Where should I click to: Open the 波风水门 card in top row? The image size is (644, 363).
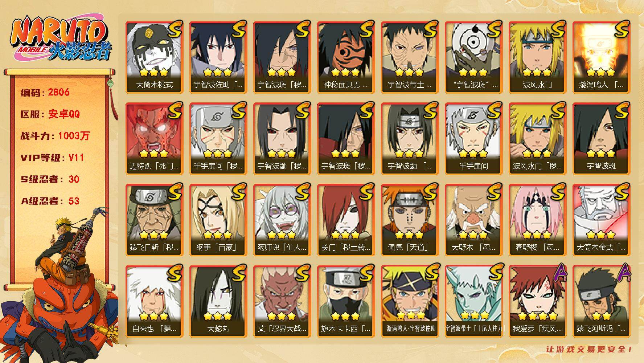pyautogui.click(x=537, y=57)
